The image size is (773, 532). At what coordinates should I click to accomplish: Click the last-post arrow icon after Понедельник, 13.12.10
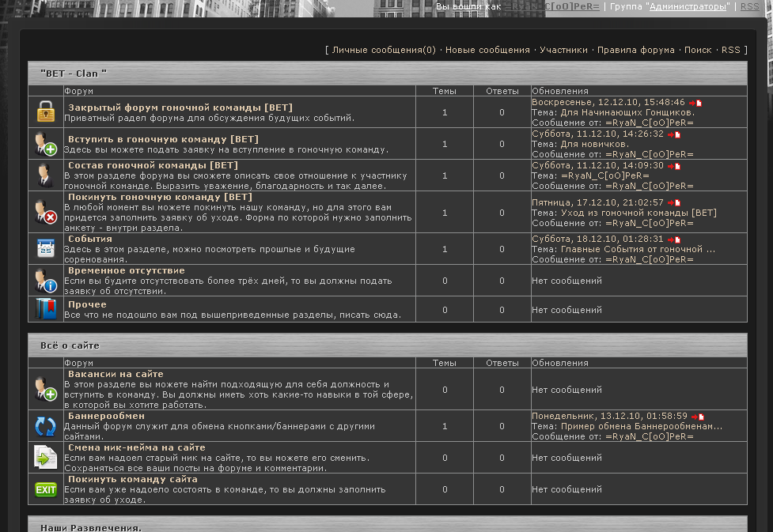click(x=698, y=417)
